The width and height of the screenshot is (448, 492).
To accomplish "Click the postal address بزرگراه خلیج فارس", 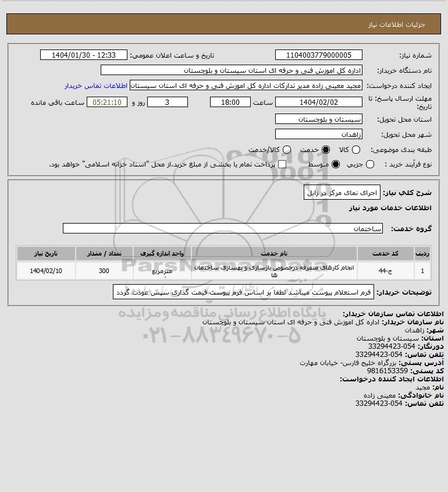I will [348, 363].
